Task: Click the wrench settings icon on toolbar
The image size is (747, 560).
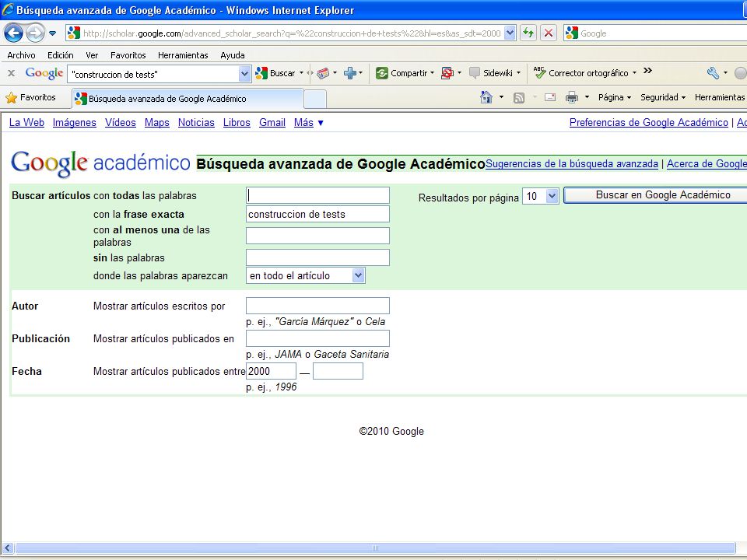Action: tap(714, 73)
